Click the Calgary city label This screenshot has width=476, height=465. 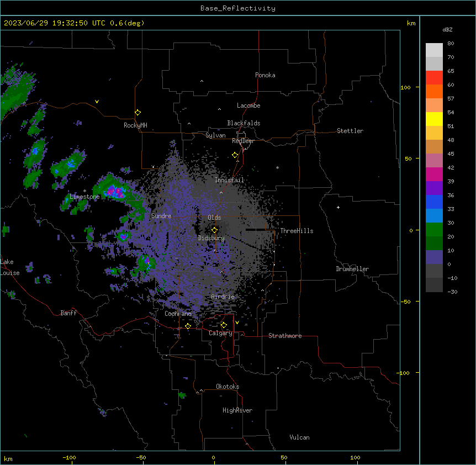click(220, 333)
